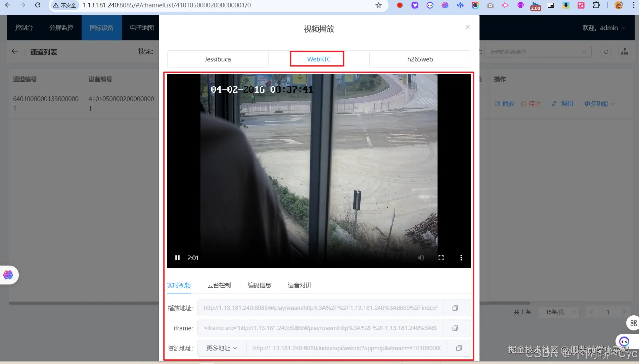Select the WebRTC player tab

[319, 59]
